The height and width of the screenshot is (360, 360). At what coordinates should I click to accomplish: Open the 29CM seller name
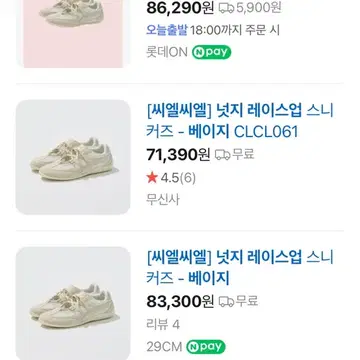pos(164,347)
